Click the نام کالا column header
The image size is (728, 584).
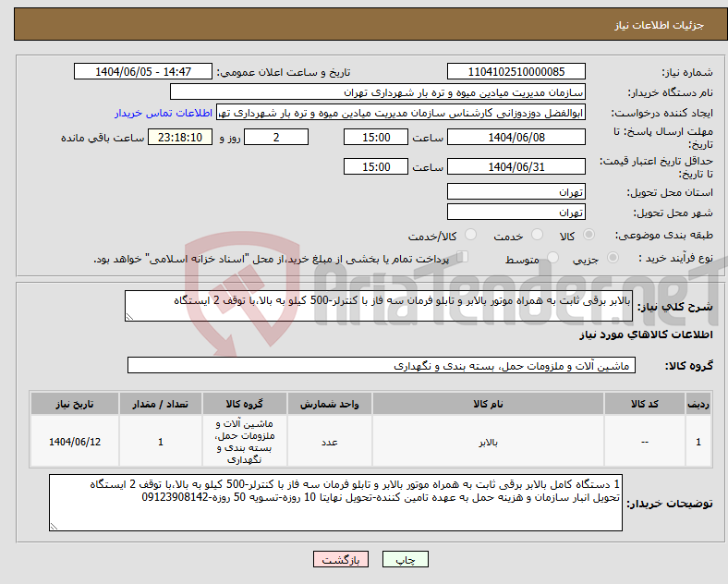click(x=488, y=404)
